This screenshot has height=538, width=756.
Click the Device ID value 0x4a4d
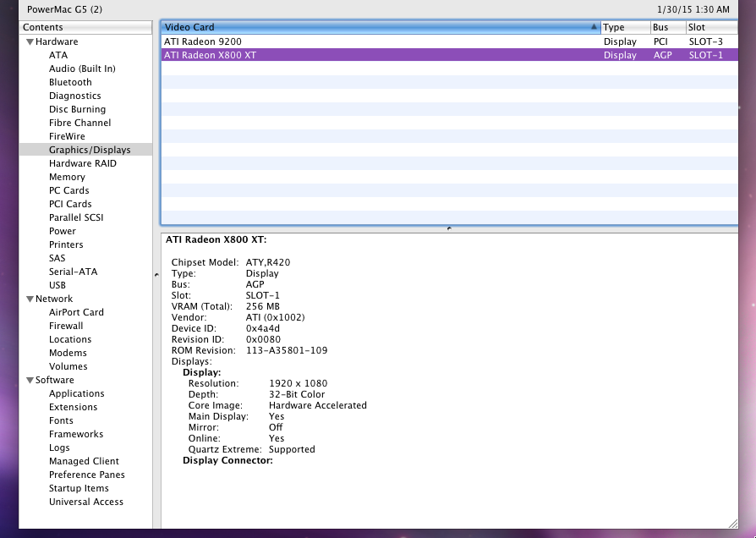coord(263,328)
